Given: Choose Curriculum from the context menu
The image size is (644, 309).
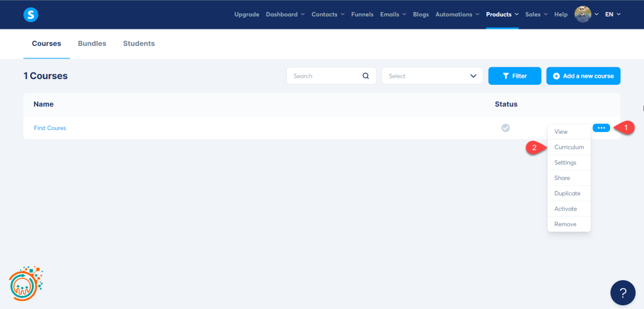Looking at the screenshot, I should tap(569, 147).
